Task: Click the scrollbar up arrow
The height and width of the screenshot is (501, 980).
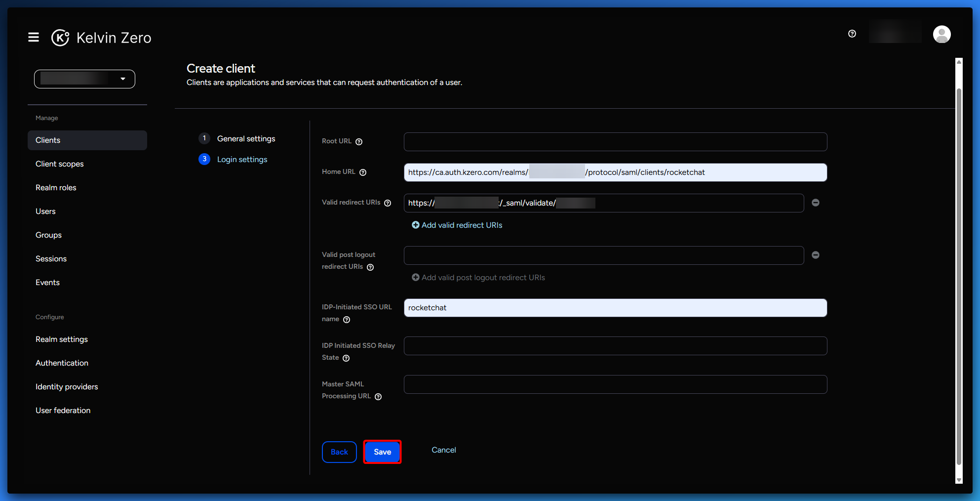Action: [x=959, y=62]
